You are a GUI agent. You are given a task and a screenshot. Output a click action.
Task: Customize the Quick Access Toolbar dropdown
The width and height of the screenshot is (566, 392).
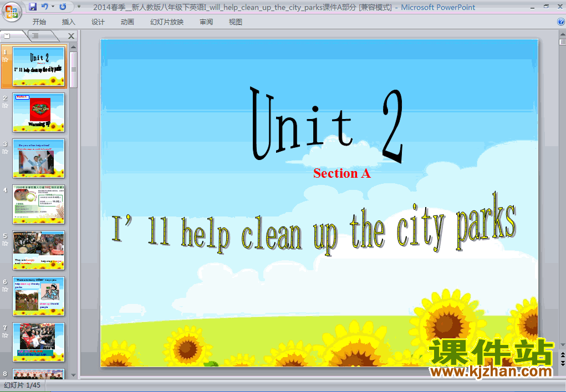79,7
